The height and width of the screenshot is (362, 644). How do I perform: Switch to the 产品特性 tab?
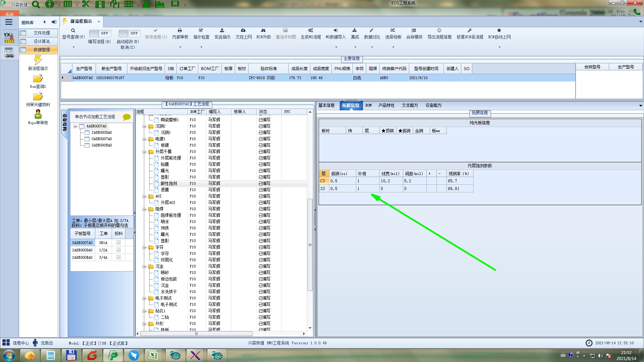pos(386,105)
